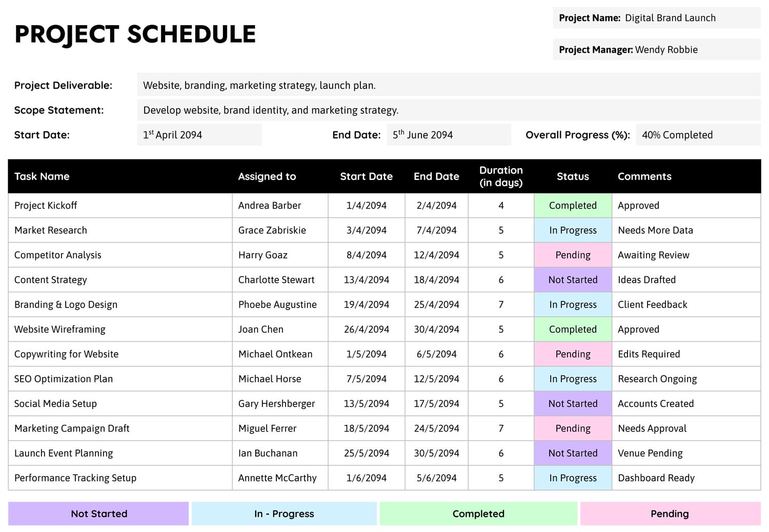Click the Task Name column header
769x532 pixels.
(42, 176)
